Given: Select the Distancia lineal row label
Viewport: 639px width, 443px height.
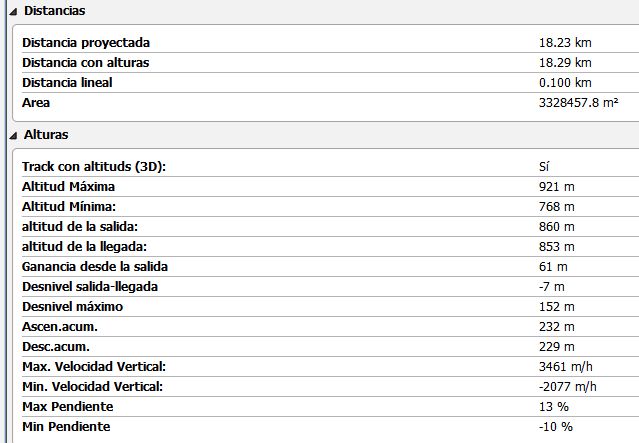Looking at the screenshot, I should [x=67, y=83].
